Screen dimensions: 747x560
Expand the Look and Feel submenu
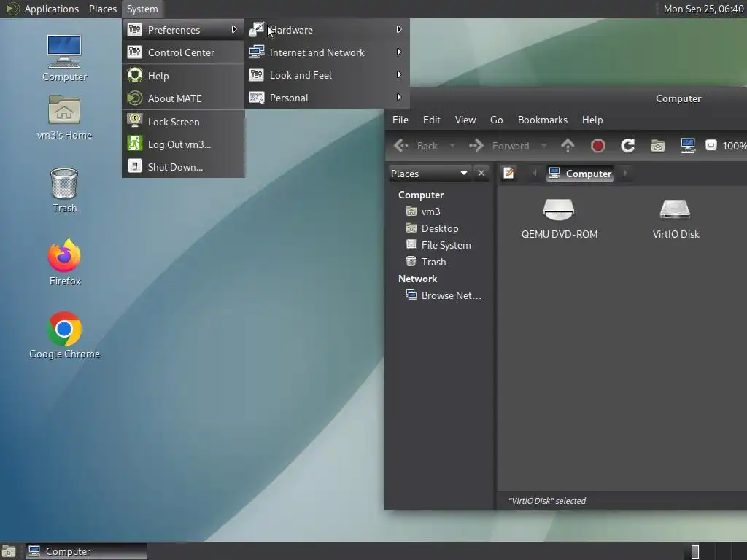326,75
